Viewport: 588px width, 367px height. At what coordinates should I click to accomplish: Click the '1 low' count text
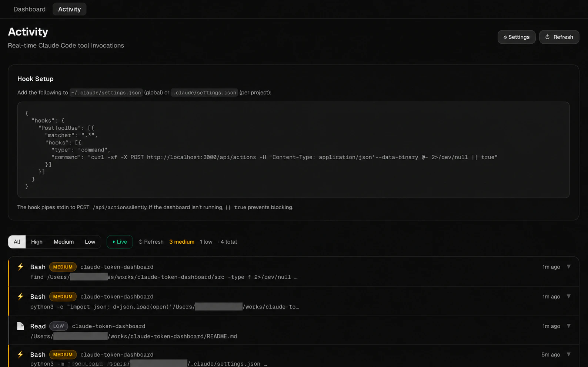pyautogui.click(x=206, y=242)
